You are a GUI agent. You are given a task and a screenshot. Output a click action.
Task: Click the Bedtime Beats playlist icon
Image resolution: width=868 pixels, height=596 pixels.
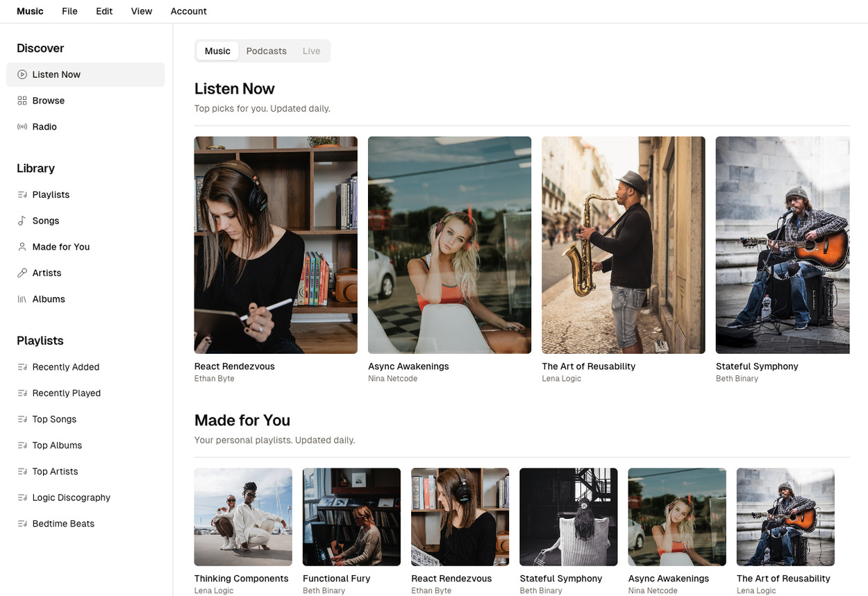22,524
